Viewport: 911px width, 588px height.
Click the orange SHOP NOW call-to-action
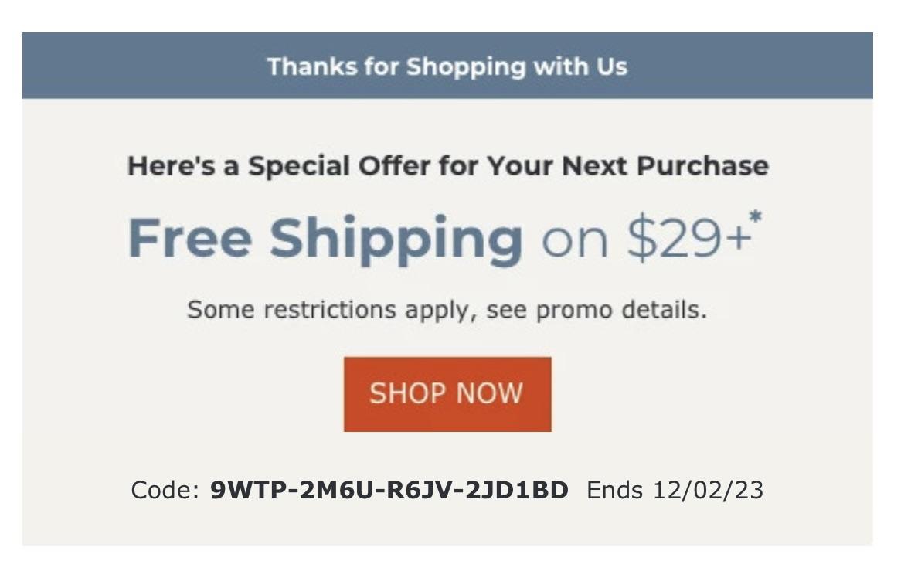tap(448, 393)
